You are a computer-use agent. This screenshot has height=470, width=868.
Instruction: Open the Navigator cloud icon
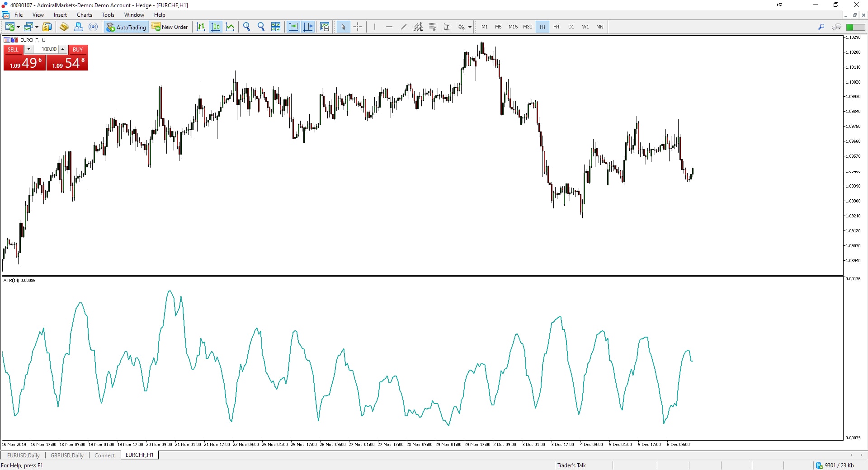78,27
